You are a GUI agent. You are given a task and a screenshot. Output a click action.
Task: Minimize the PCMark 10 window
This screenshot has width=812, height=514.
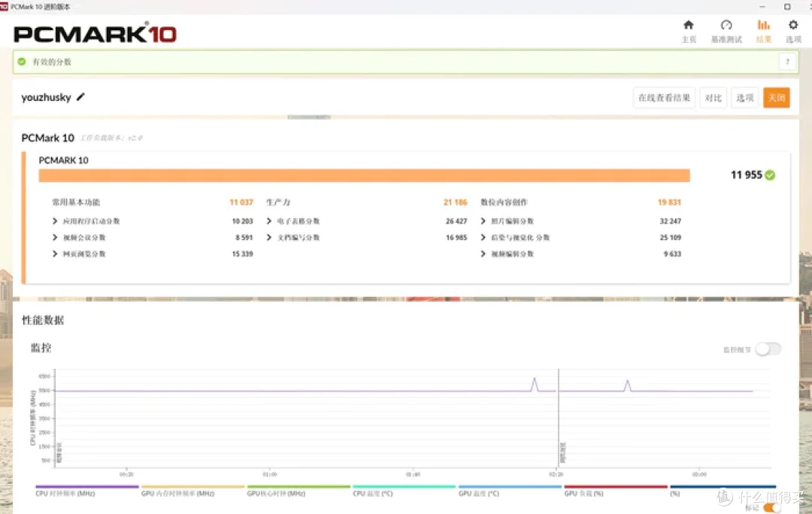pyautogui.click(x=762, y=7)
